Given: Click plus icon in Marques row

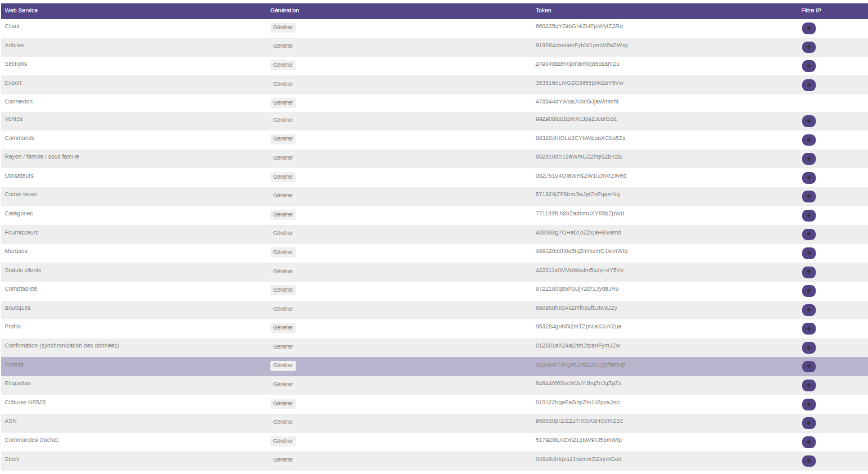Looking at the screenshot, I should (808, 253).
